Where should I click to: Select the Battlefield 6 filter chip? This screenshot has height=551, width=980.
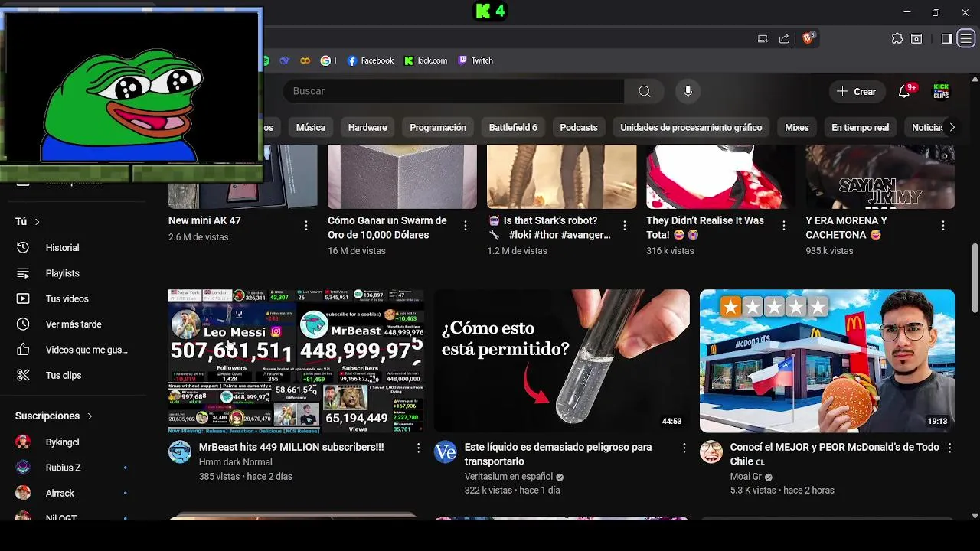(x=513, y=127)
